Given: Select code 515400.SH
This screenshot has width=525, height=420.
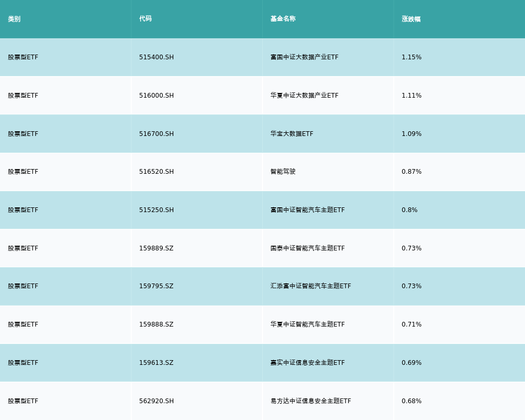Looking at the screenshot, I should (x=156, y=57).
